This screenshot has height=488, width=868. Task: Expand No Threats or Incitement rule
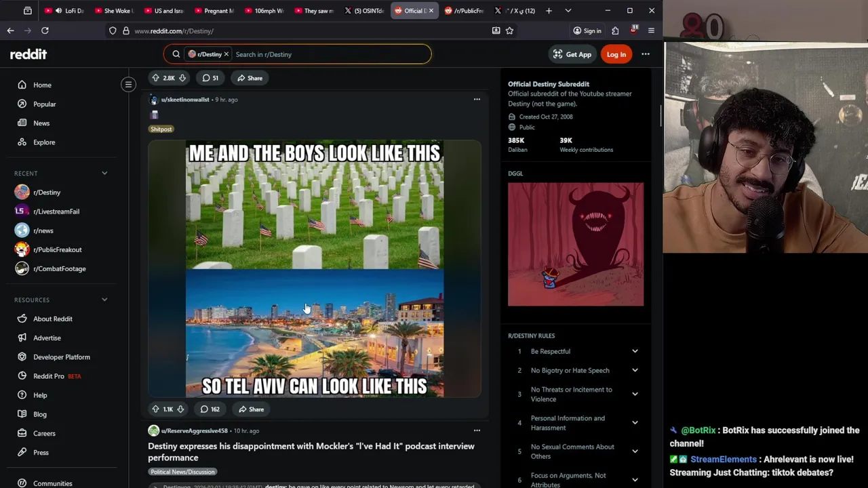click(x=635, y=394)
